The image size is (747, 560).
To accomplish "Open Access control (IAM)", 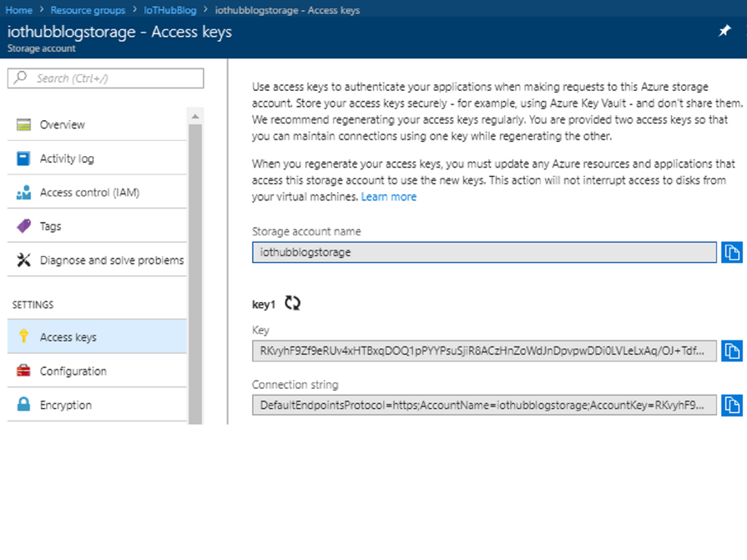I will click(x=97, y=193).
